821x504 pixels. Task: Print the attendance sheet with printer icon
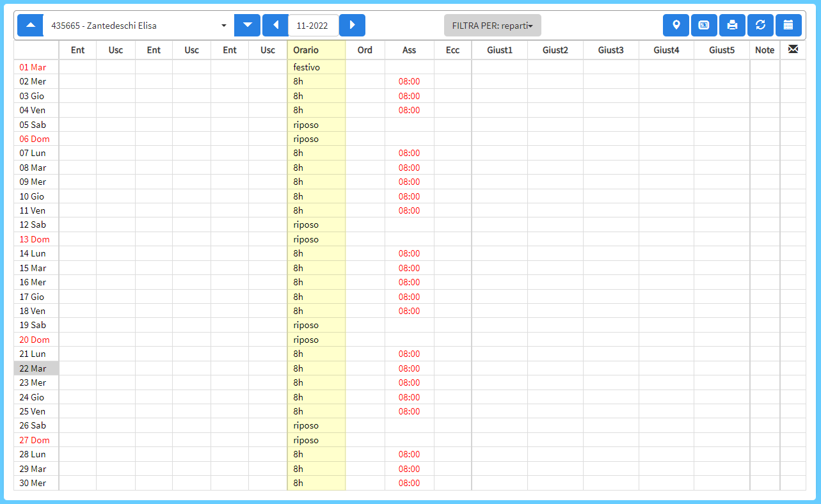732,25
